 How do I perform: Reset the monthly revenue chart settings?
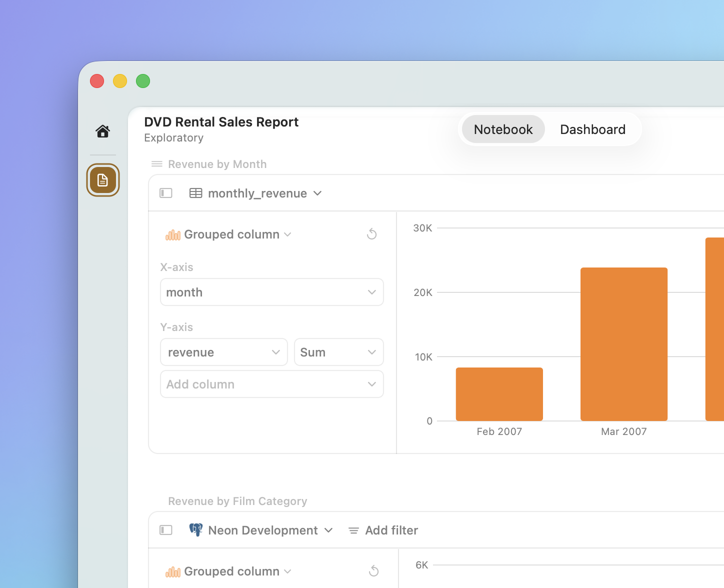371,234
